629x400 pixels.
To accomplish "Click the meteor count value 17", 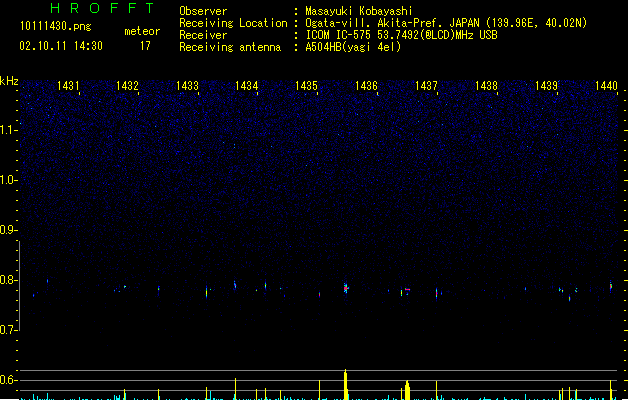I will point(145,46).
